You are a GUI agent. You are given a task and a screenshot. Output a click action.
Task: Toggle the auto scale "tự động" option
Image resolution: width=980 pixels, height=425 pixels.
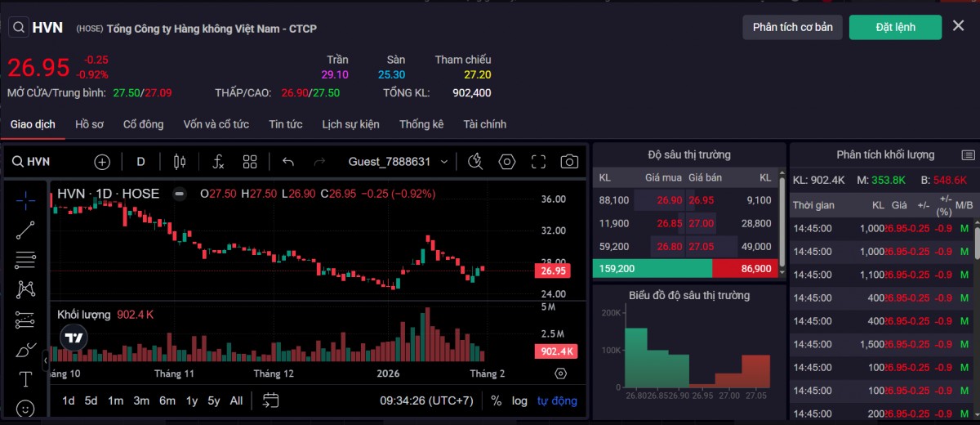(557, 400)
